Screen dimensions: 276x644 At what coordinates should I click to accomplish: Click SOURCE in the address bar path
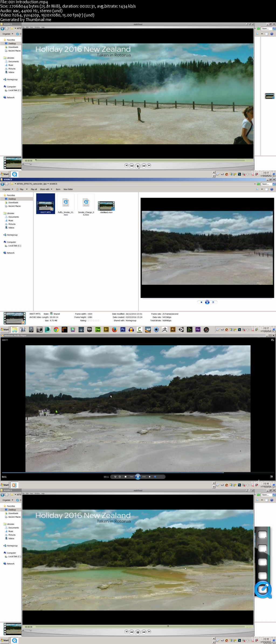click(x=53, y=184)
